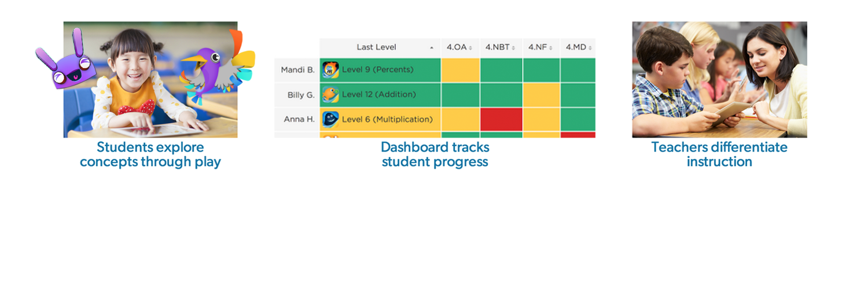The width and height of the screenshot is (868, 289).
Task: Click the 4.MD column sort arrows
Action: (x=591, y=47)
